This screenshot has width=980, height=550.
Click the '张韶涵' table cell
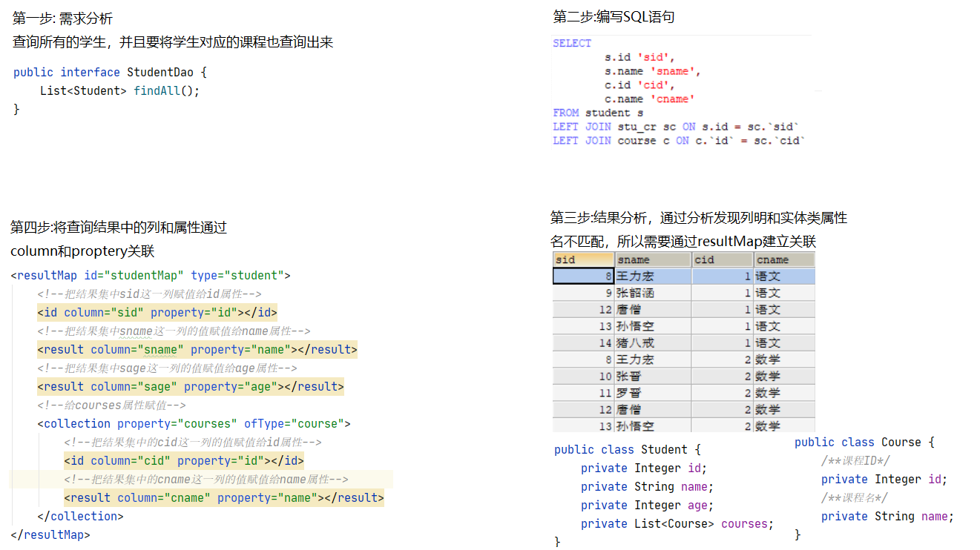(x=654, y=293)
